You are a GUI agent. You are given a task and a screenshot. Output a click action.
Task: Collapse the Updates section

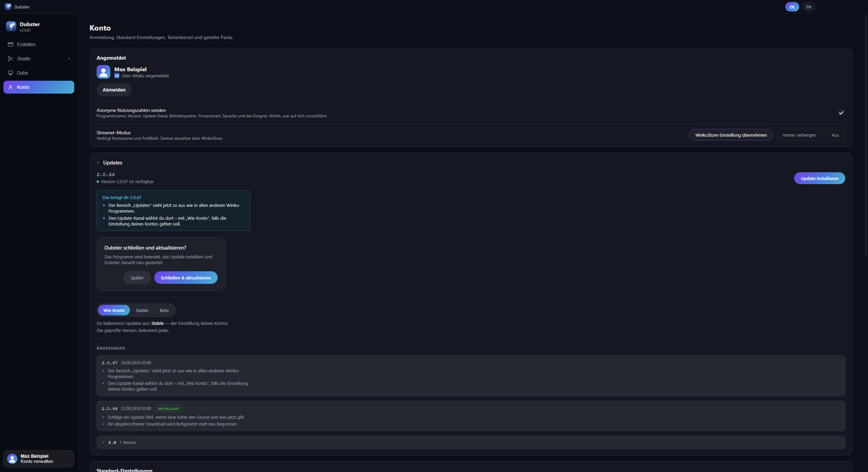pyautogui.click(x=98, y=163)
